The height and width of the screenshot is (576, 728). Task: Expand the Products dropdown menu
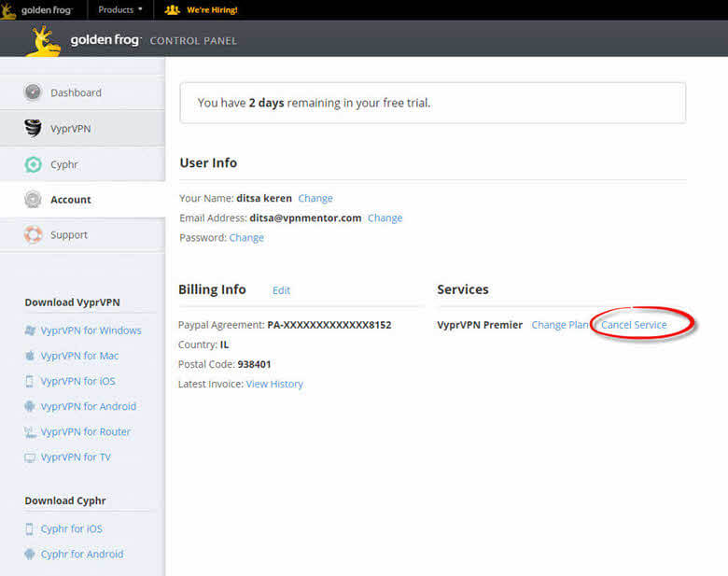[x=120, y=9]
